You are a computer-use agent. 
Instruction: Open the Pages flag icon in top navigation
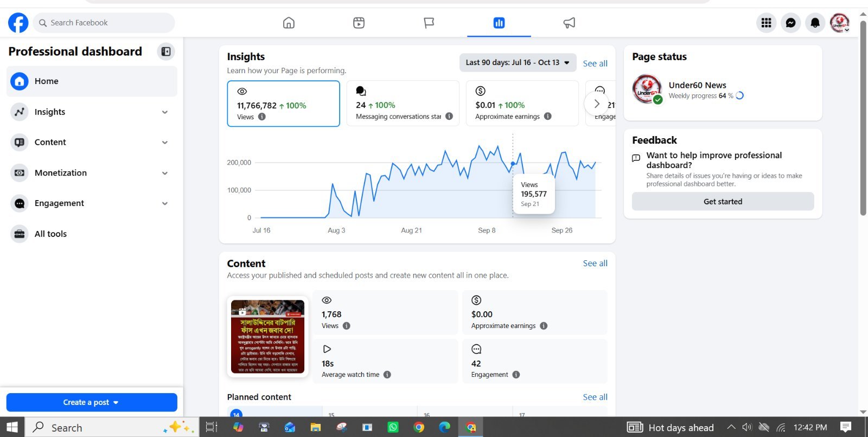(x=429, y=23)
